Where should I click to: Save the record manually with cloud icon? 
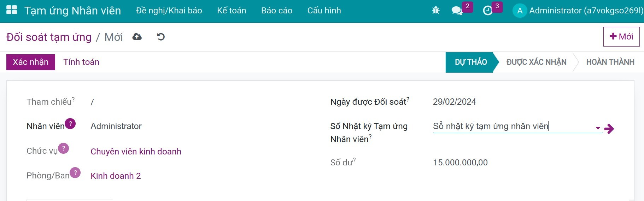point(137,37)
